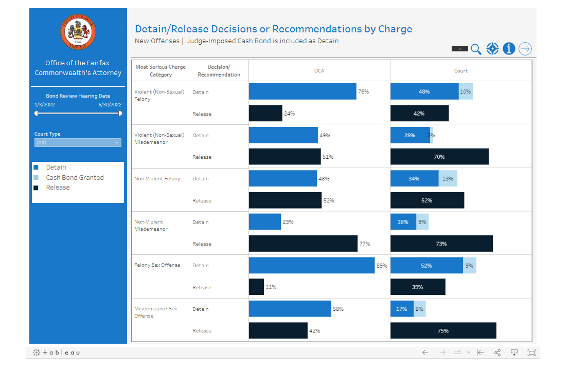
Task: Enter full screen mode in Tableau toolbar
Action: click(531, 352)
